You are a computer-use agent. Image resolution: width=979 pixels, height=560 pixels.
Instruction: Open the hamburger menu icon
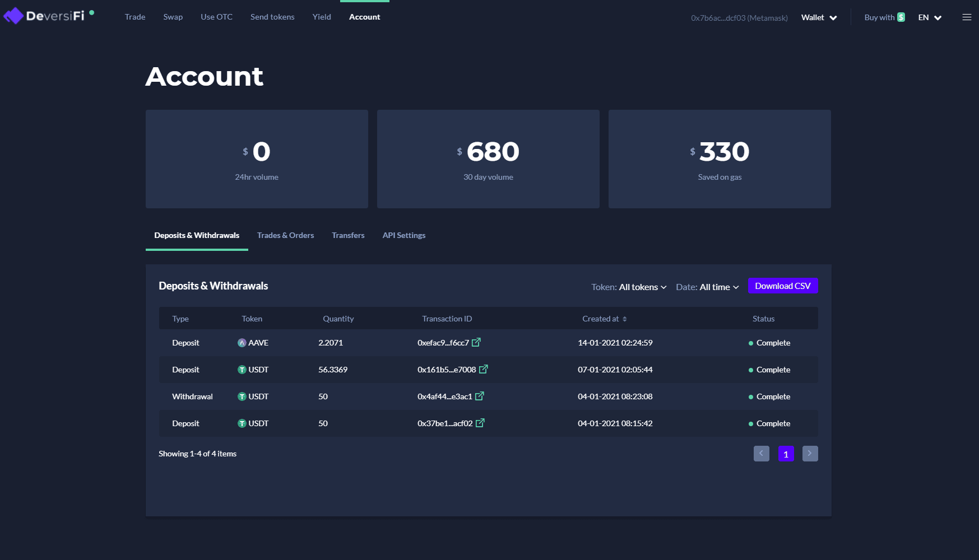tap(967, 17)
